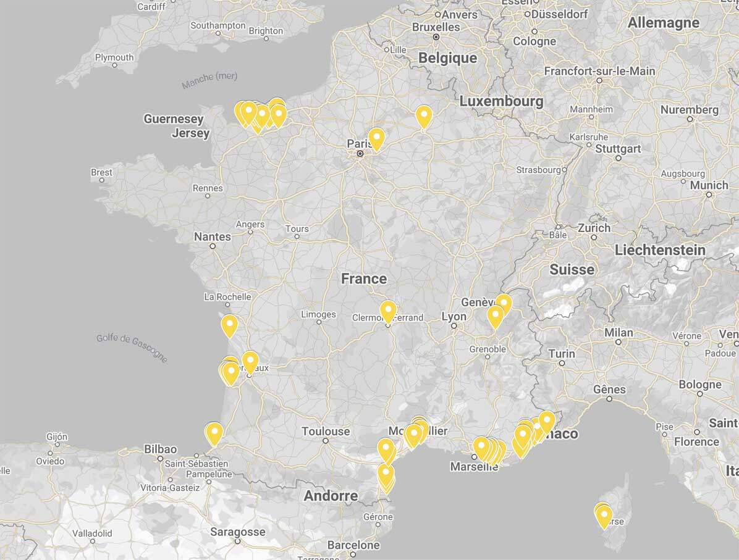Screen dimensions: 739x560
Task: Click the pin covering the Genève label
Action: pos(504,303)
